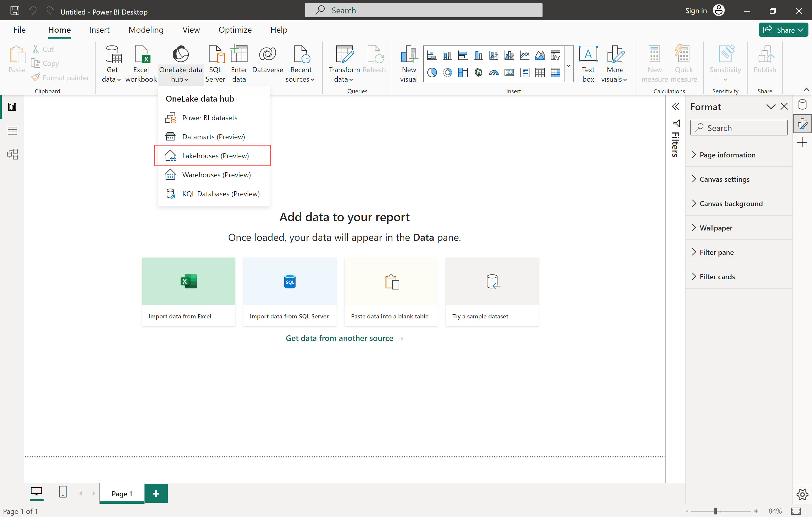This screenshot has height=518, width=812.
Task: Select Power BI datasets from the menu
Action: tap(214, 118)
